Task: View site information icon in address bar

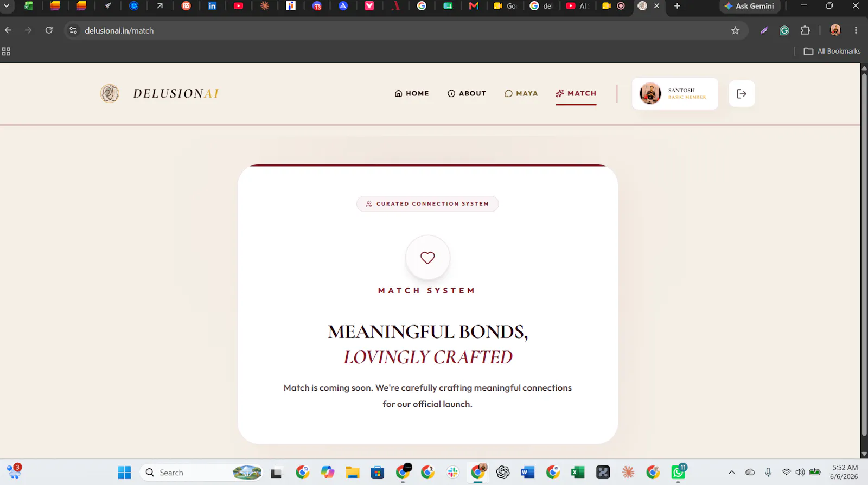Action: coord(73,30)
